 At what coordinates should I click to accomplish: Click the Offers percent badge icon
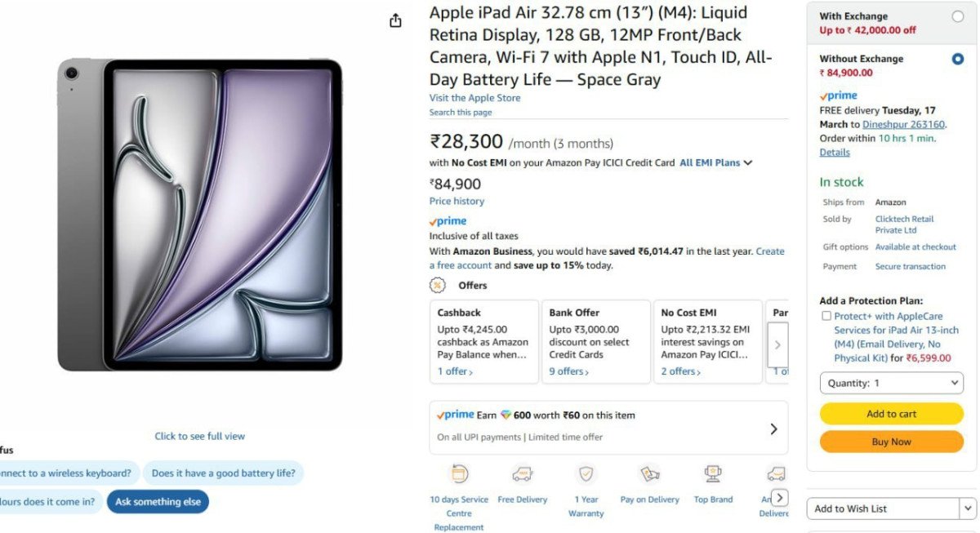coord(438,285)
